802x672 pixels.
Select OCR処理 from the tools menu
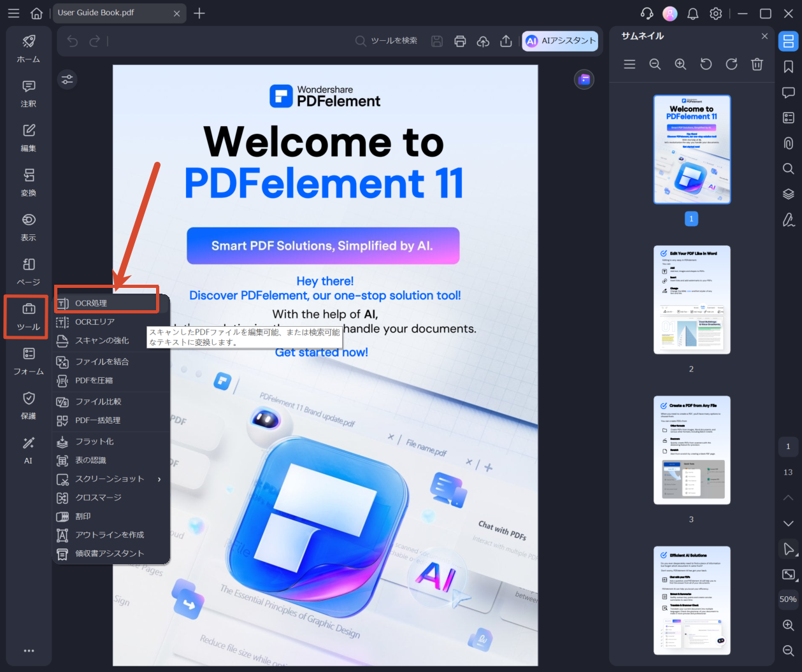coord(111,303)
